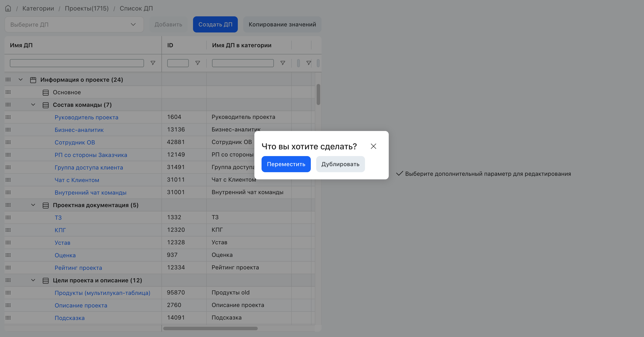644x337 pixels.
Task: Grab drag handle of Сотрудник ОВ row
Action: pos(8,142)
